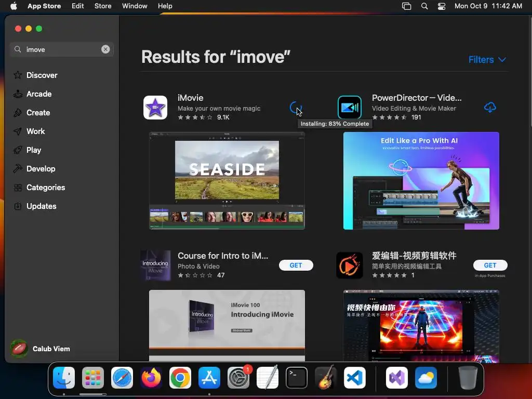Click the date and time in menu bar

tap(488, 6)
